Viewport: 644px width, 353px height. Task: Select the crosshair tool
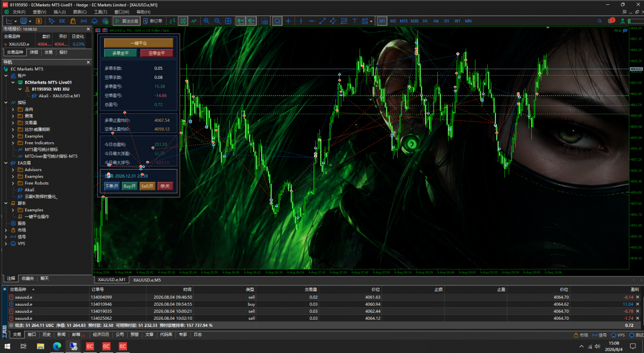[288, 21]
